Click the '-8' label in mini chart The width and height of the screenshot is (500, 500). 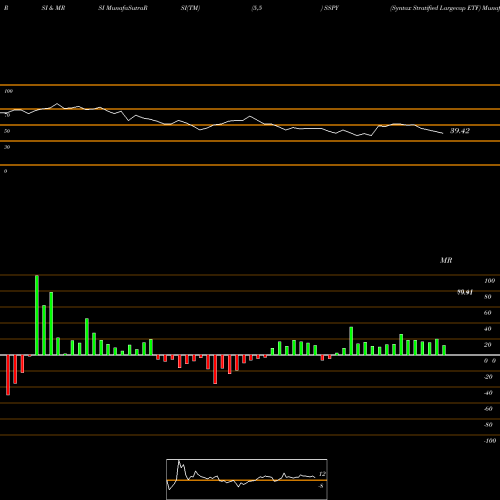click(321, 486)
